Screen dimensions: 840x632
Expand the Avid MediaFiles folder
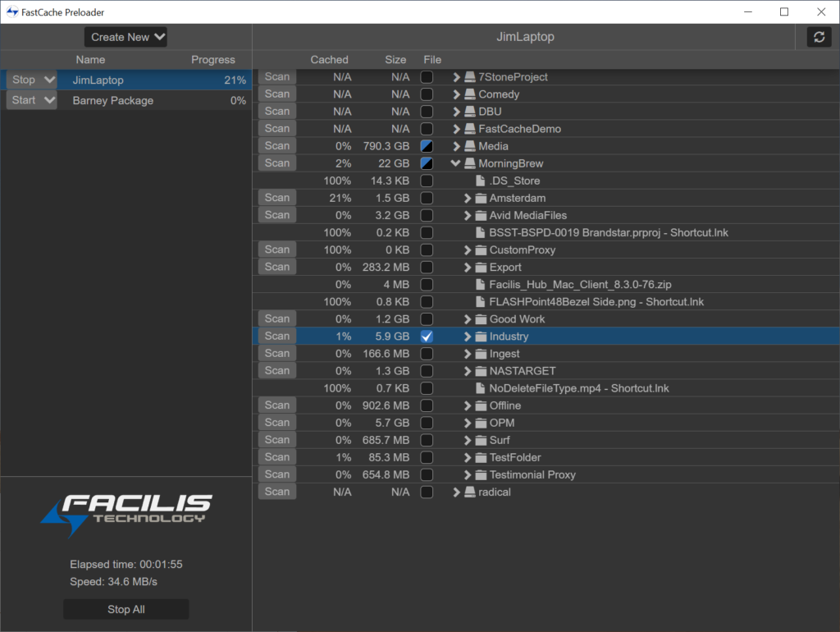click(468, 215)
